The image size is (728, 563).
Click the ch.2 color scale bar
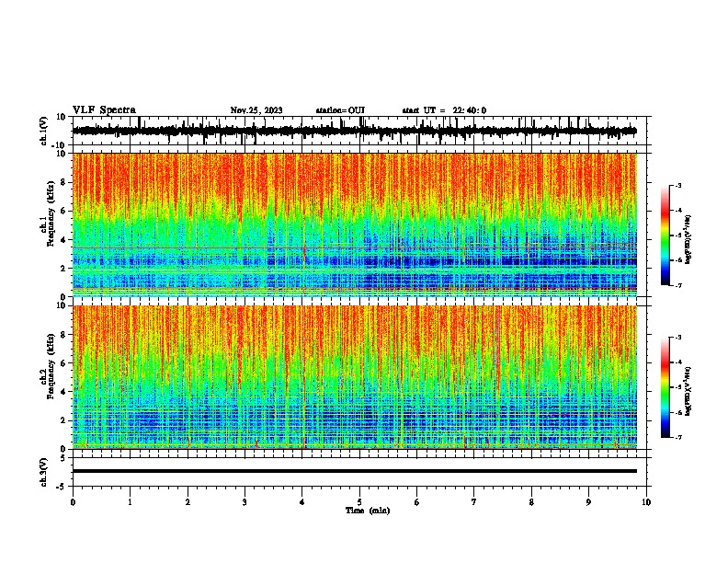pyautogui.click(x=665, y=387)
